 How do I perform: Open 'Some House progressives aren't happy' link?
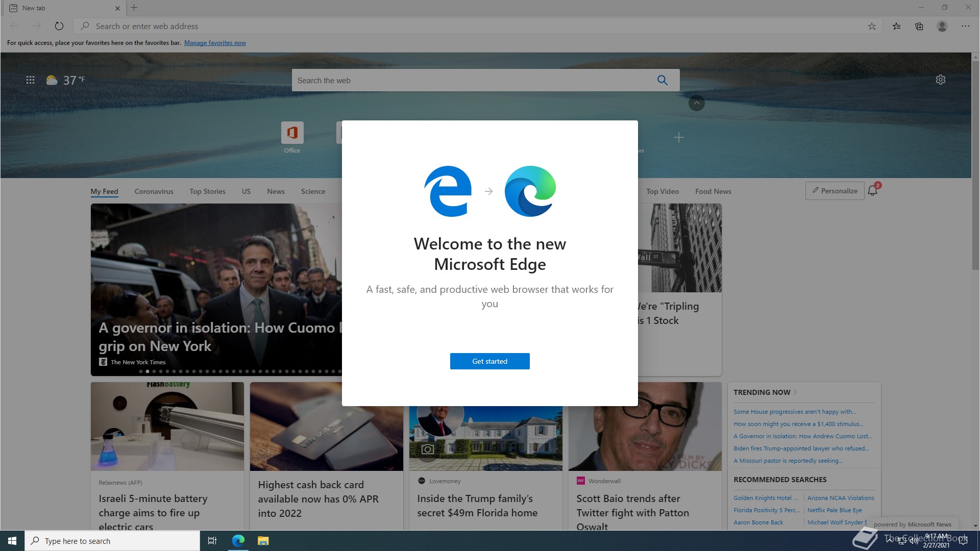795,412
